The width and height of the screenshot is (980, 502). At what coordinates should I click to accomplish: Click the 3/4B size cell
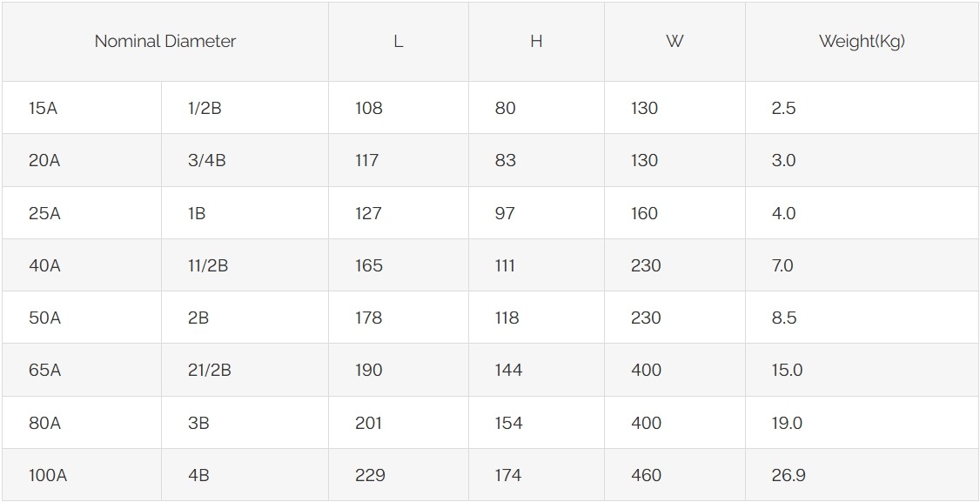[x=206, y=161]
